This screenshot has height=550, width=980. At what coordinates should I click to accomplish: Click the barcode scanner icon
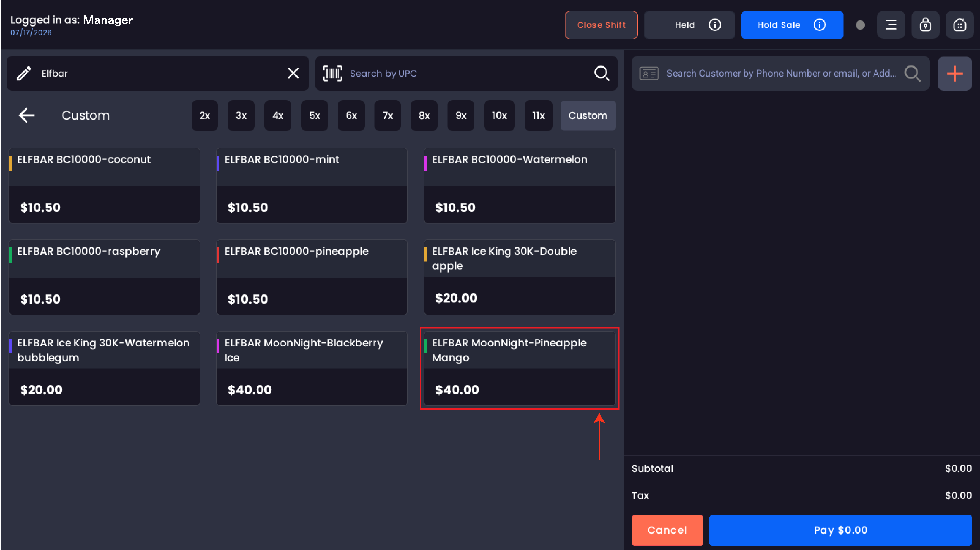point(333,73)
